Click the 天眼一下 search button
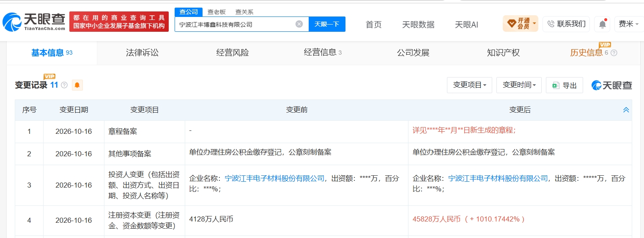 [327, 24]
